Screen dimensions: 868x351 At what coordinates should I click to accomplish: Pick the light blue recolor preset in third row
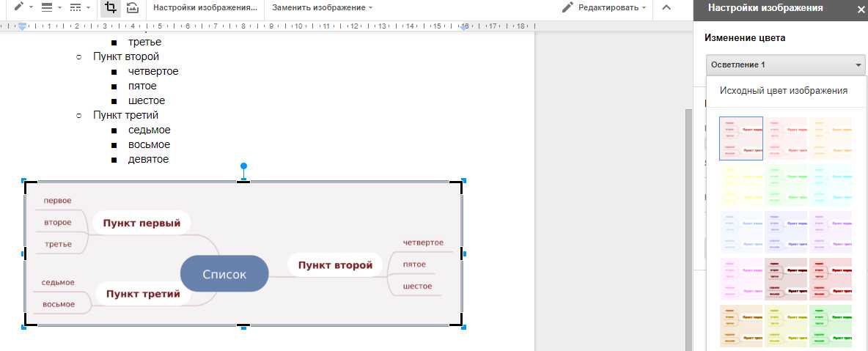pos(741,232)
